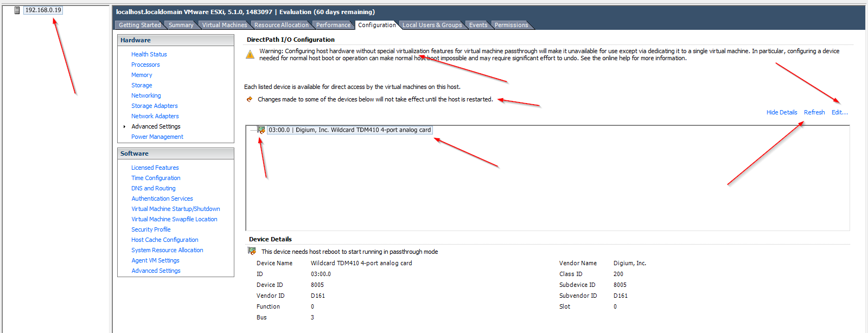The height and width of the screenshot is (333, 868).
Task: Click the Refresh link
Action: (814, 112)
